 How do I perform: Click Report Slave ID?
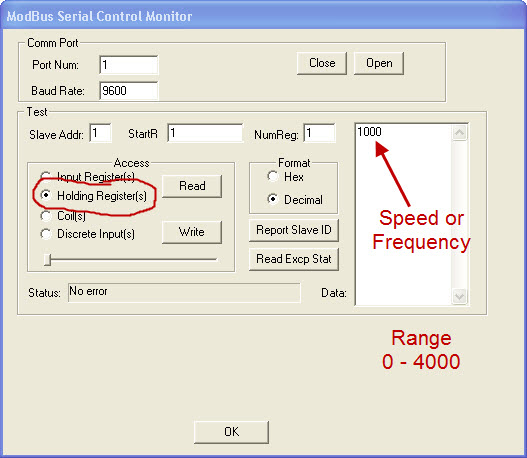tap(294, 230)
